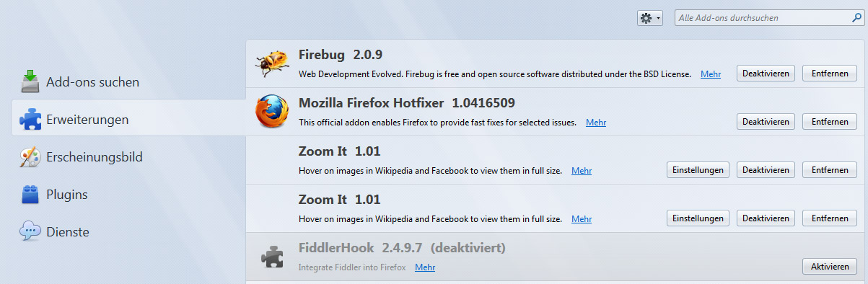Screen dimensions: 868x284
Task: Click the Dienste speech bubble icon
Action: [x=30, y=231]
